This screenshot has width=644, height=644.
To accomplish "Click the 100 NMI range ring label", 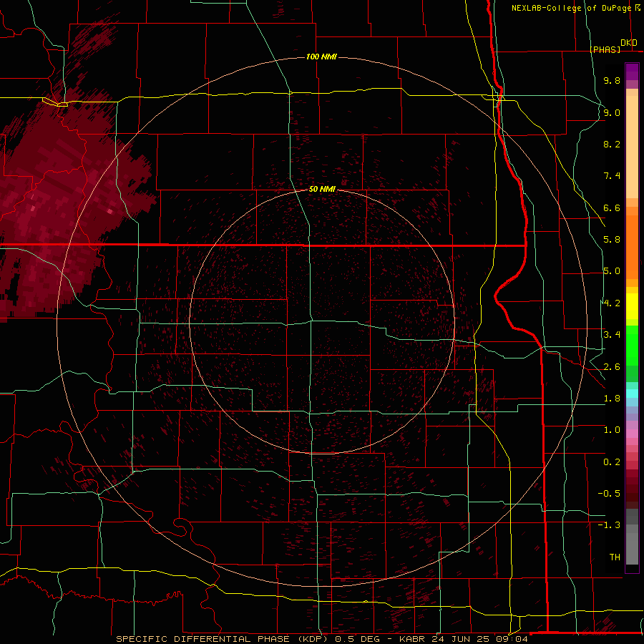I will pyautogui.click(x=321, y=57).
